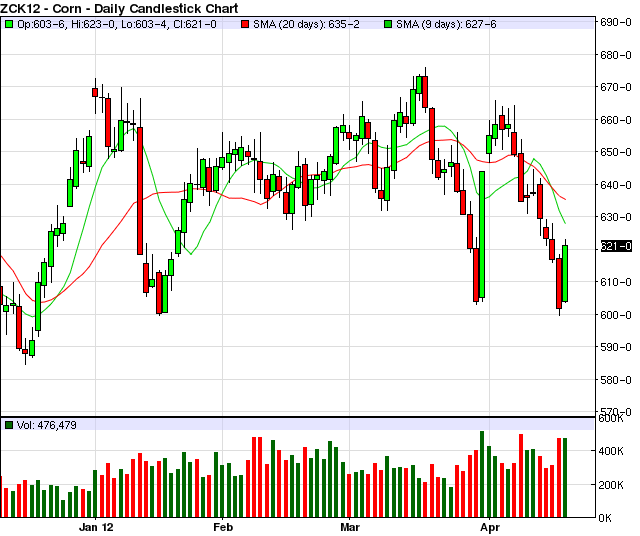Screen dimensions: 640x536
Task: Click the SMA (20 days): 635-2 label
Action: [x=306, y=24]
